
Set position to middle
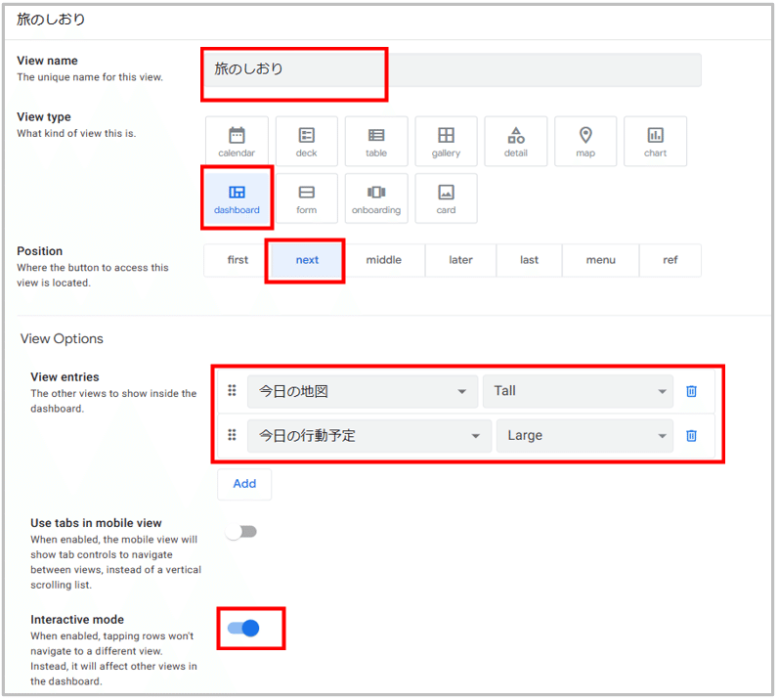tap(384, 260)
